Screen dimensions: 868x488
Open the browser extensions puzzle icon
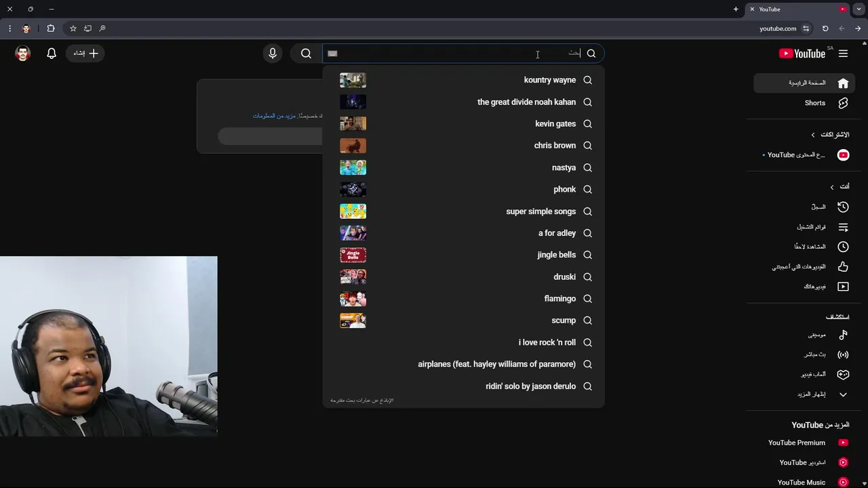click(51, 28)
